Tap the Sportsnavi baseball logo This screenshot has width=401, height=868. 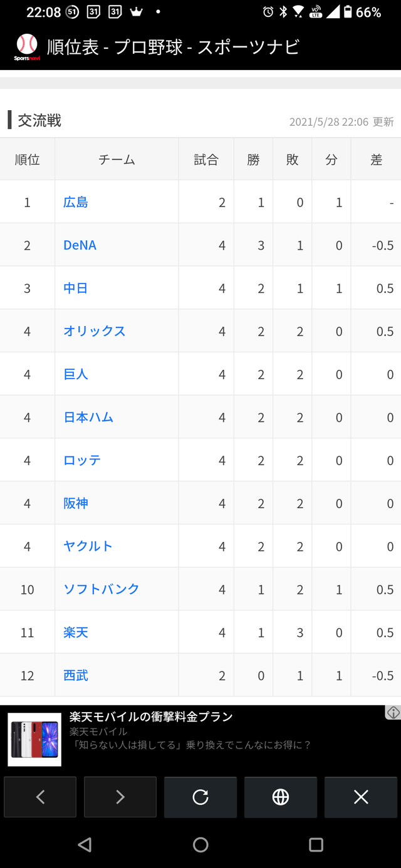[x=26, y=47]
